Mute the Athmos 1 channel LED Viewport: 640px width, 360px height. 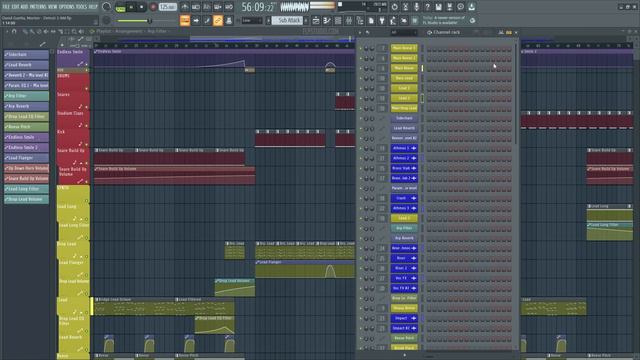361,149
